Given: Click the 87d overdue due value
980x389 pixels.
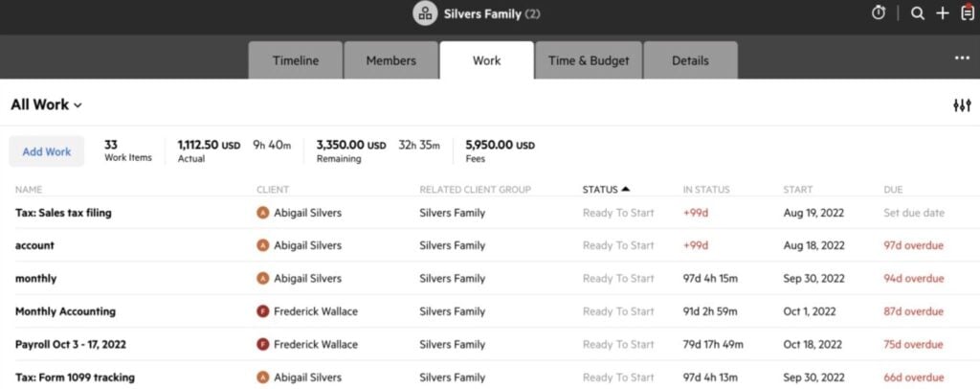Looking at the screenshot, I should (x=913, y=311).
